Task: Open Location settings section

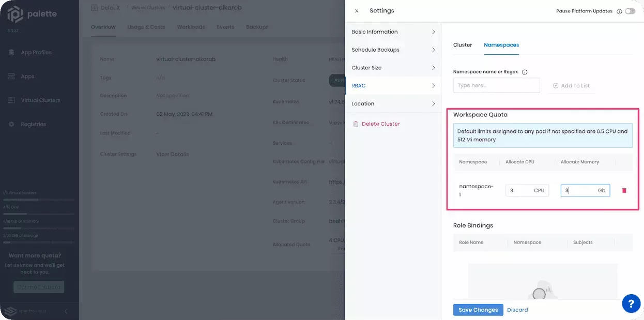Action: (x=393, y=104)
